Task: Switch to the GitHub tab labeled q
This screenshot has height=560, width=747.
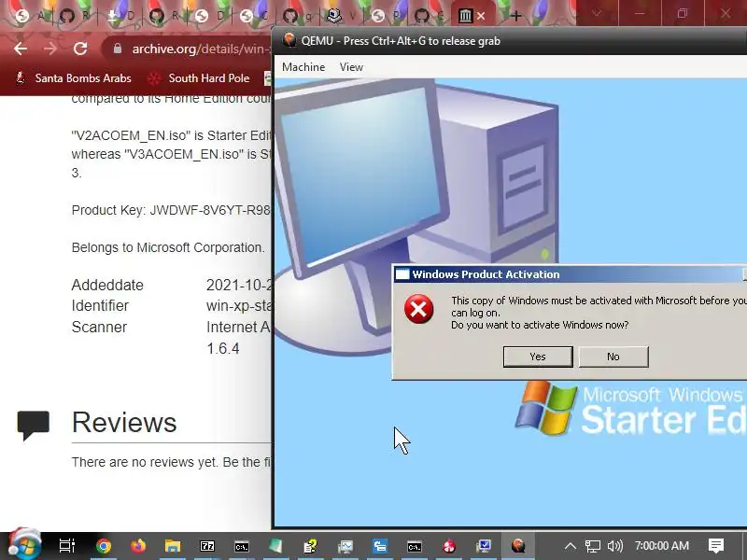Action: [x=298, y=16]
